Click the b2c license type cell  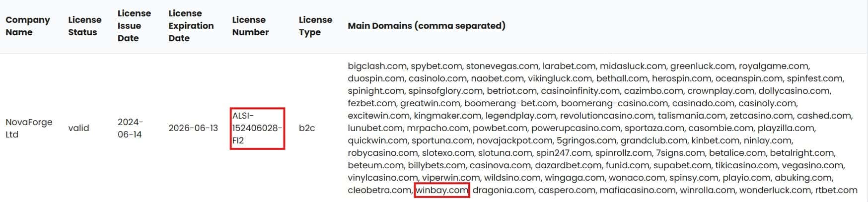click(307, 128)
